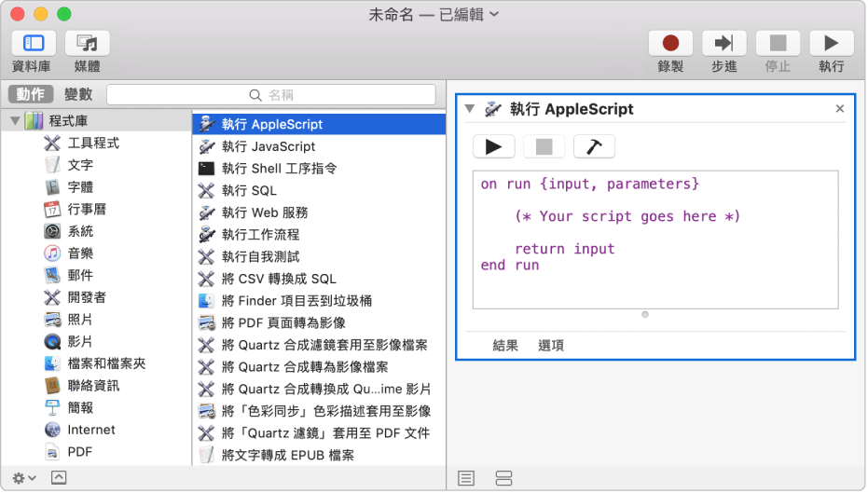This screenshot has width=868, height=493.
Task: Click the 停止 stop toolbar button
Action: (x=778, y=43)
